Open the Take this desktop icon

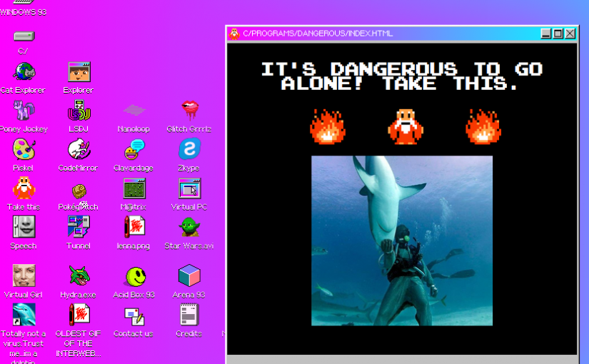click(24, 188)
